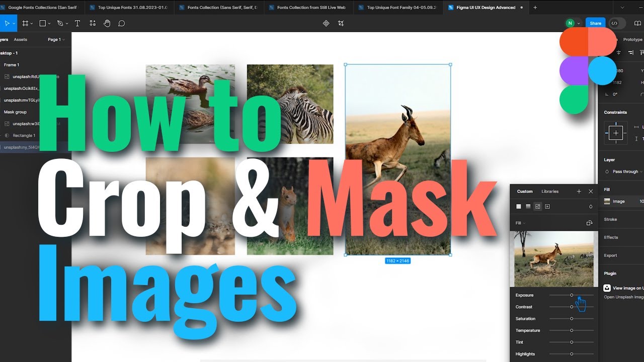
Task: Switch to the Assets tab
Action: pos(20,39)
